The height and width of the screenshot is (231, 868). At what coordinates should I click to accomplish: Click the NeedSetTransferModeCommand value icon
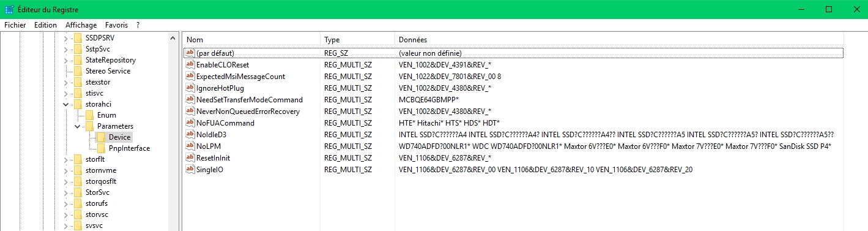(x=190, y=100)
